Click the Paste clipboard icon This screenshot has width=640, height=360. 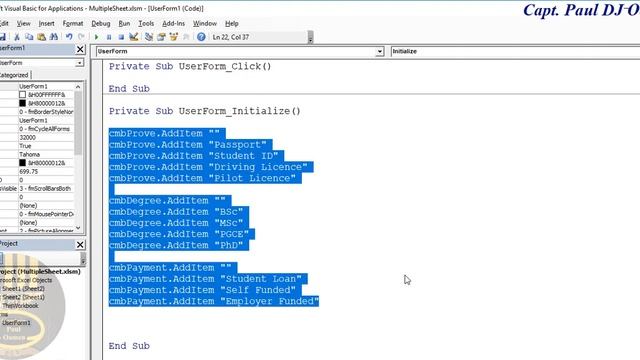tap(41, 37)
